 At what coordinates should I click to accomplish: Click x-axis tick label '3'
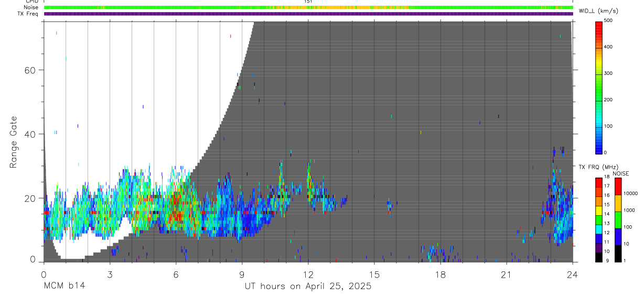coord(110,275)
